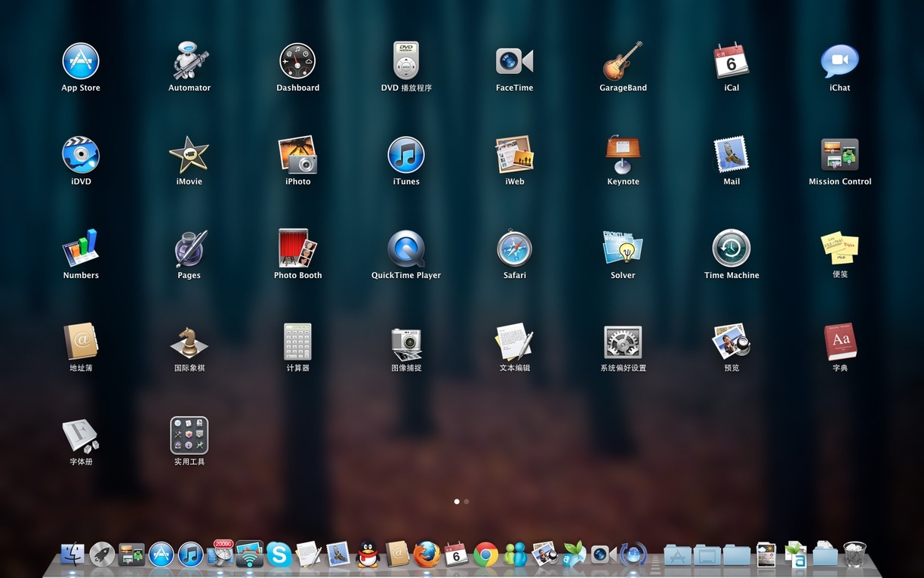
Task: Open Skype from the Dock
Action: (279, 555)
